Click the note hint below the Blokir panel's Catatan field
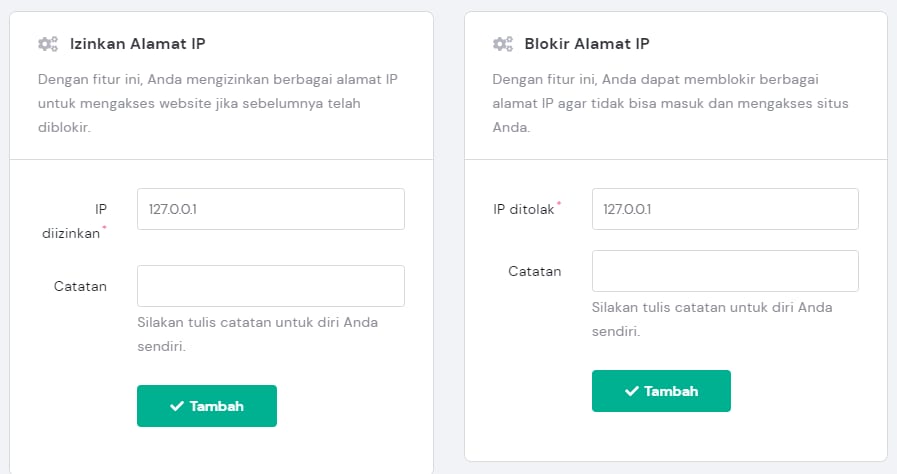Image resolution: width=897 pixels, height=474 pixels. [712, 319]
